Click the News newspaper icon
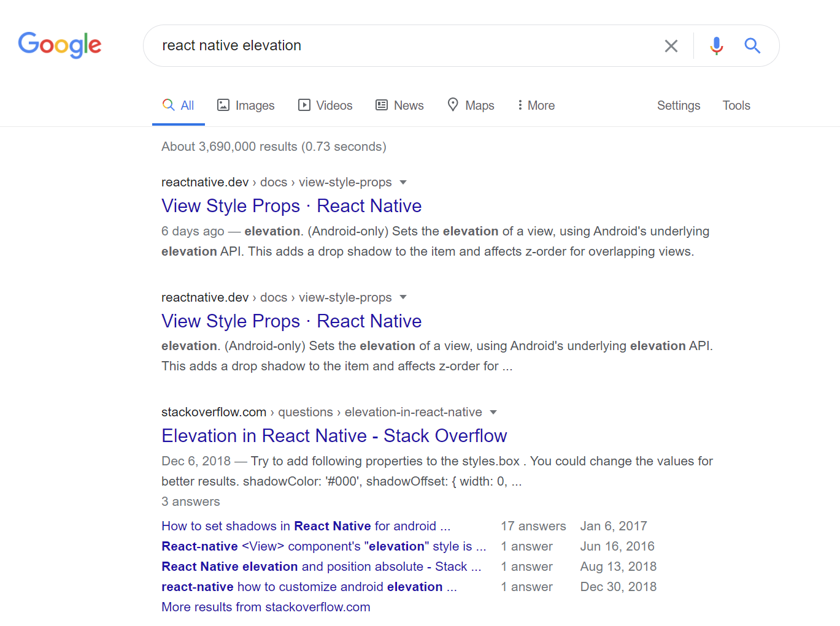The width and height of the screenshot is (840, 626). click(x=382, y=105)
